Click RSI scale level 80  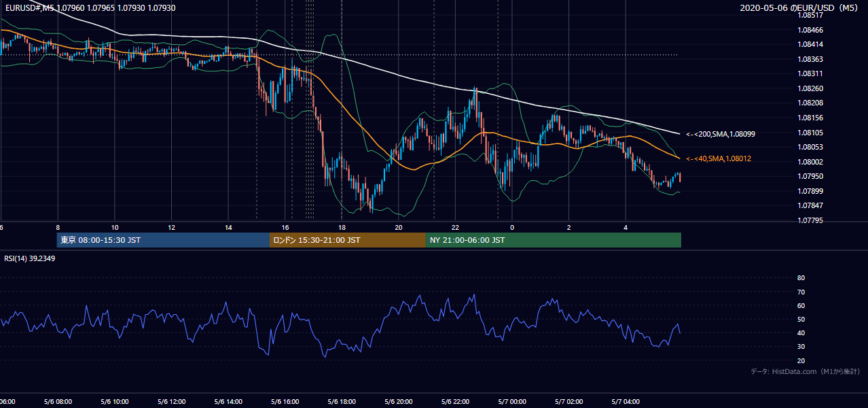tap(801, 278)
